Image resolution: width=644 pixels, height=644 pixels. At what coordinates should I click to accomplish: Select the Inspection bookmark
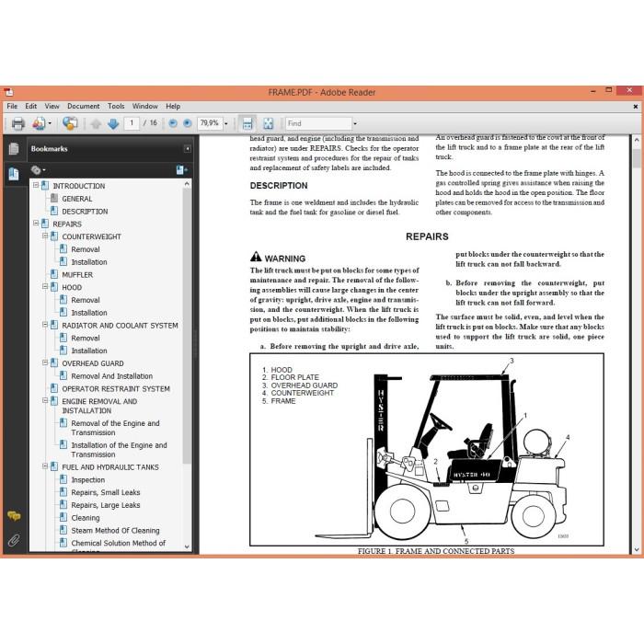click(x=88, y=480)
